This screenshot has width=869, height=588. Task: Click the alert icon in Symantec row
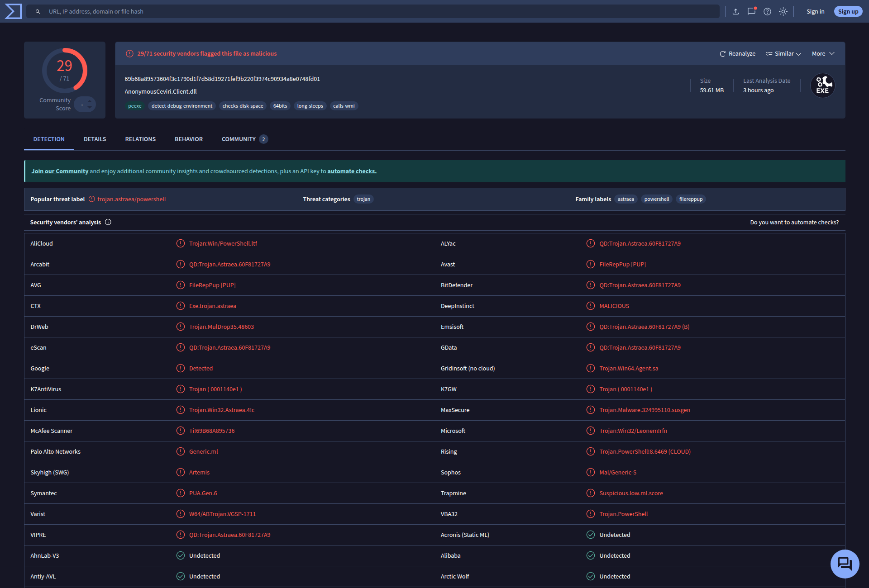click(181, 493)
